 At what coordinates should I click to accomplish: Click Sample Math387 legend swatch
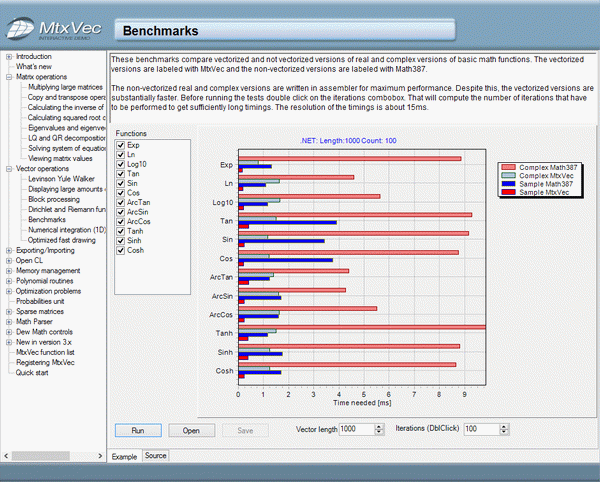click(509, 184)
